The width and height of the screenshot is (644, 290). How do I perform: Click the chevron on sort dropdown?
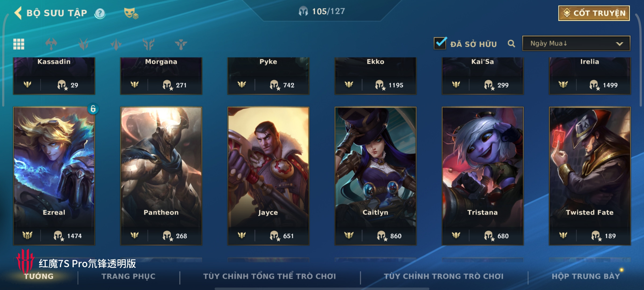(619, 44)
